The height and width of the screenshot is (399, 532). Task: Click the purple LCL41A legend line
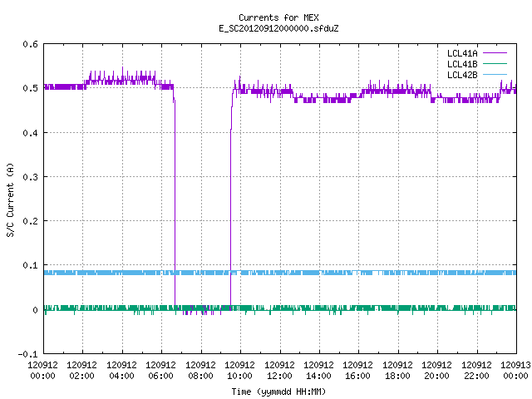coord(495,53)
